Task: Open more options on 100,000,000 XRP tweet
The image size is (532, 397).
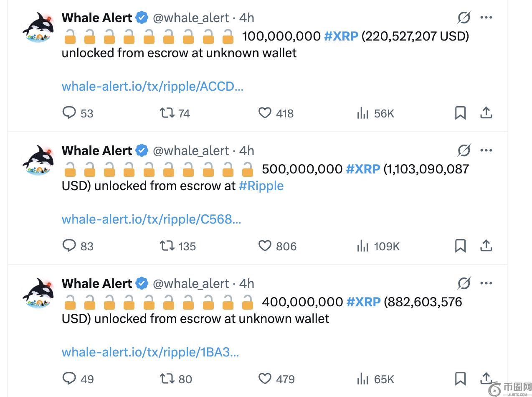Action: coord(486,18)
